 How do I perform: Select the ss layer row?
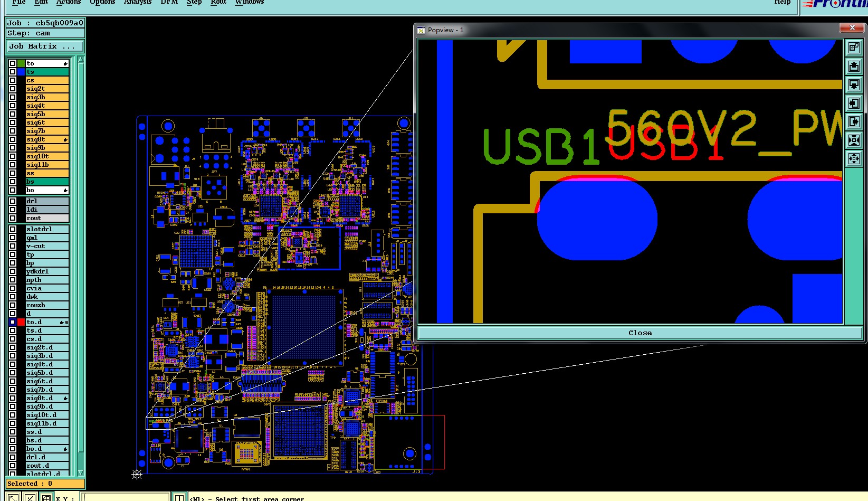click(x=47, y=173)
